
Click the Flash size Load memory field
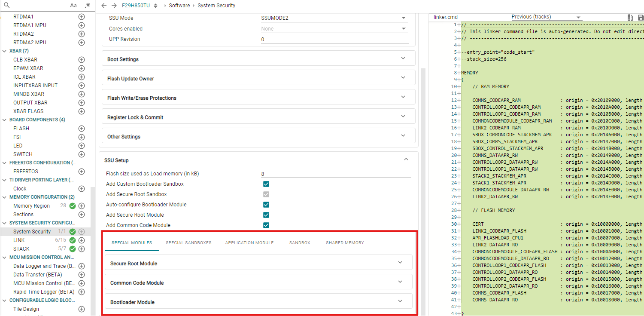click(x=335, y=174)
